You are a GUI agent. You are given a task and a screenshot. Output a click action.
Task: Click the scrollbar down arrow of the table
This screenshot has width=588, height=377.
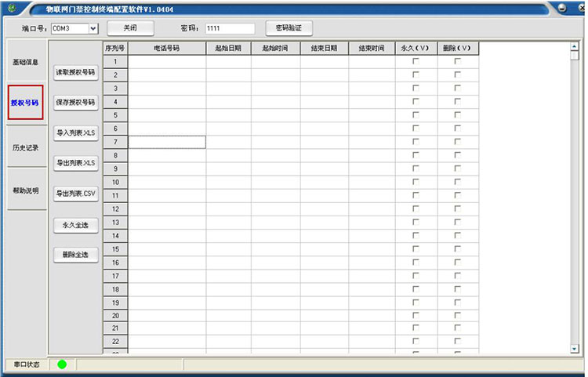(574, 349)
